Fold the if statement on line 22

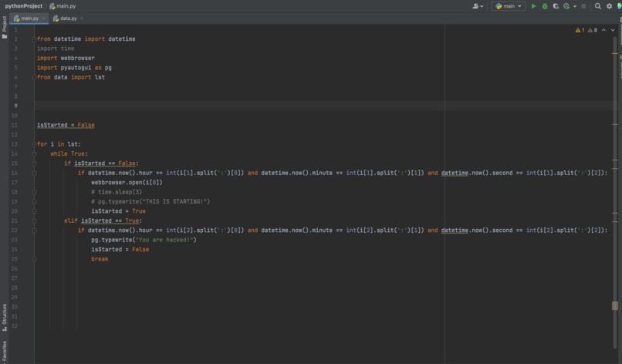[34, 230]
